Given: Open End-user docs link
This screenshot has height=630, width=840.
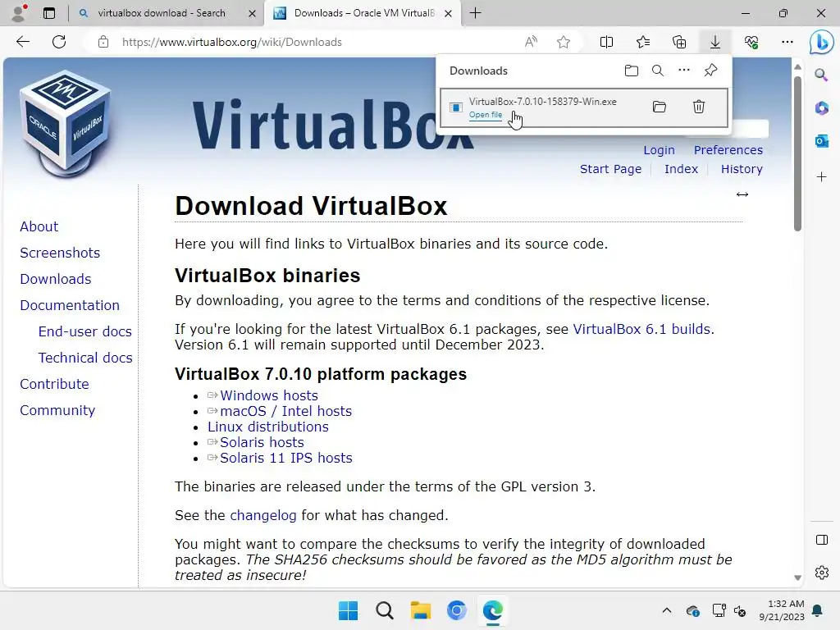Looking at the screenshot, I should pyautogui.click(x=85, y=331).
